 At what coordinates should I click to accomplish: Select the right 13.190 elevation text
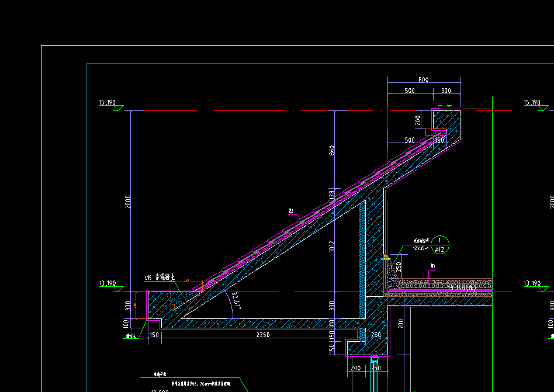[532, 283]
